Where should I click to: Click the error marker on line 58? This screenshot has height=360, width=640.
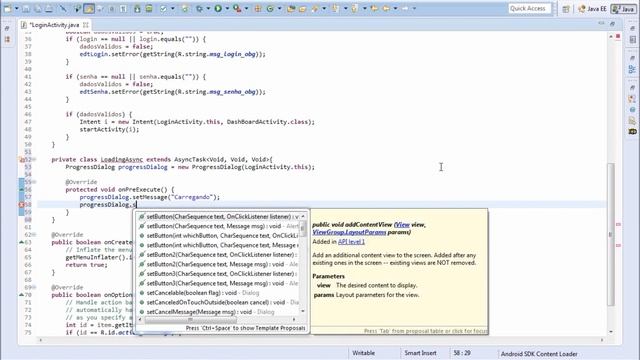click(21, 204)
